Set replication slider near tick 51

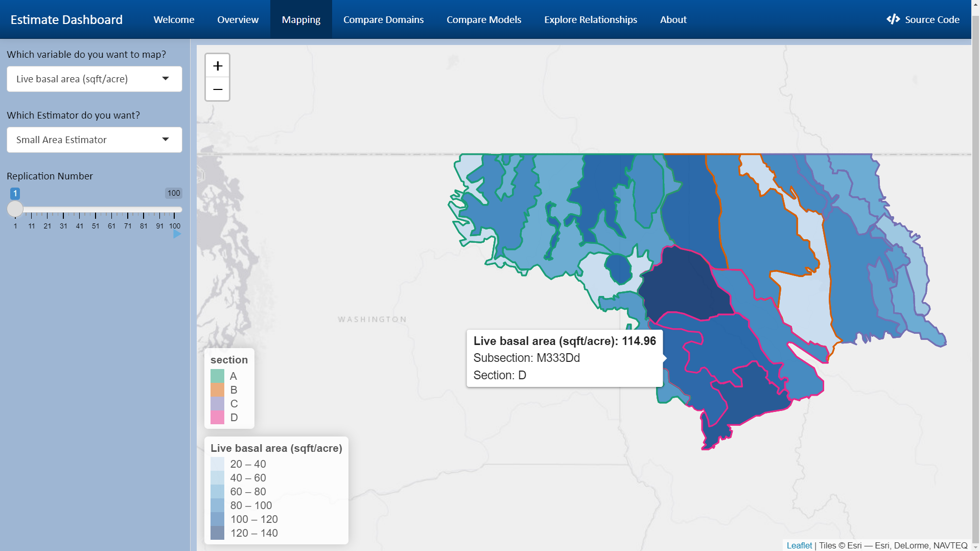click(x=96, y=210)
